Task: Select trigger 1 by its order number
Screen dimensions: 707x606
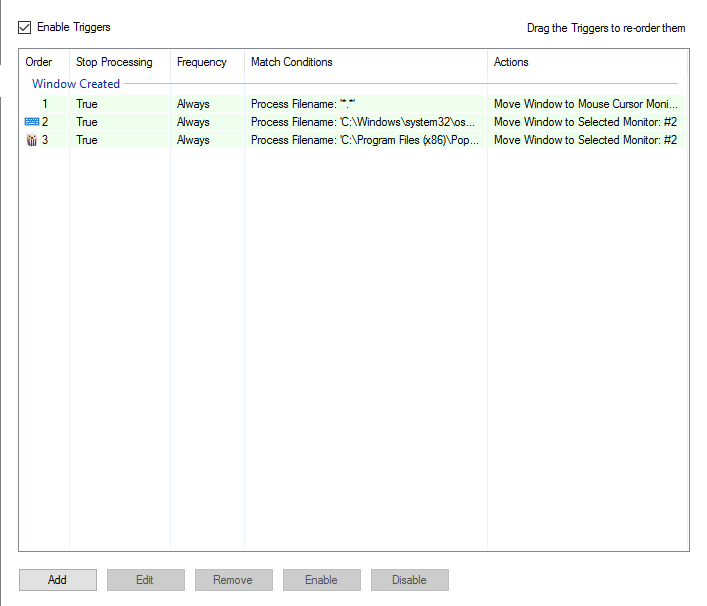Action: pos(44,104)
